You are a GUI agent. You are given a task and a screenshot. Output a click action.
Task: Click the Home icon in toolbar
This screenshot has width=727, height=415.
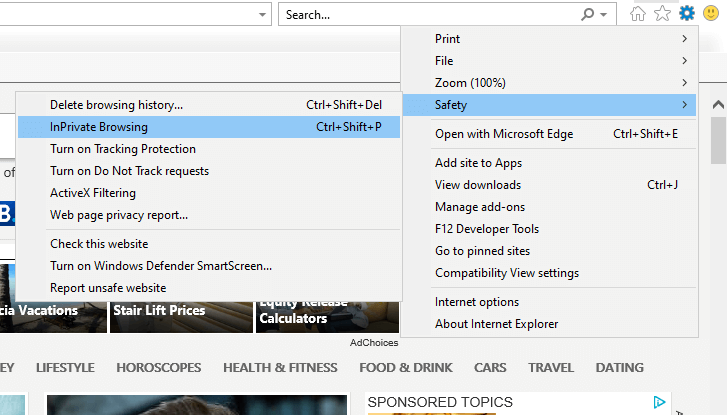pyautogui.click(x=638, y=14)
